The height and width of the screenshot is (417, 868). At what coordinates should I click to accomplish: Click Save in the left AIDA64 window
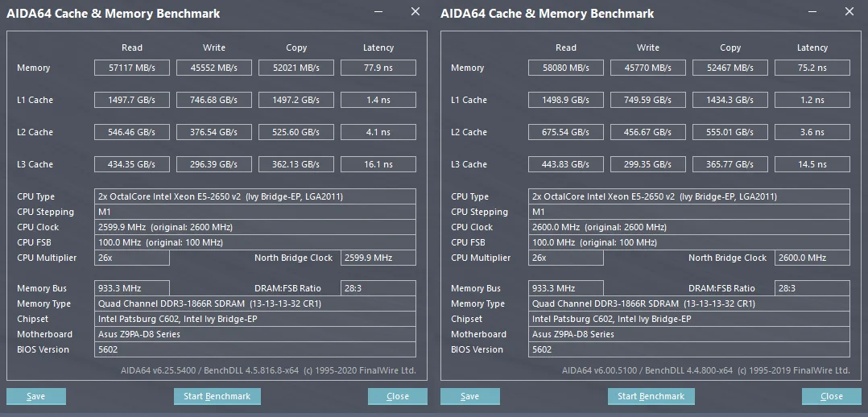36,396
